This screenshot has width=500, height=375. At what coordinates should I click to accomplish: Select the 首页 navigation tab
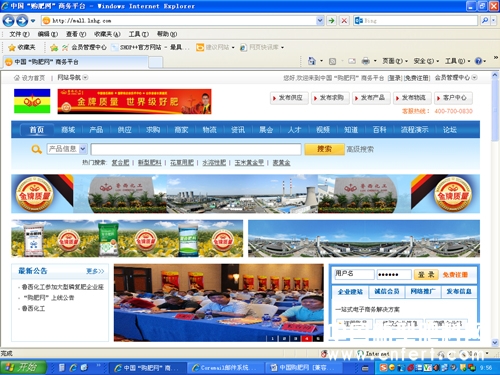pos(37,130)
